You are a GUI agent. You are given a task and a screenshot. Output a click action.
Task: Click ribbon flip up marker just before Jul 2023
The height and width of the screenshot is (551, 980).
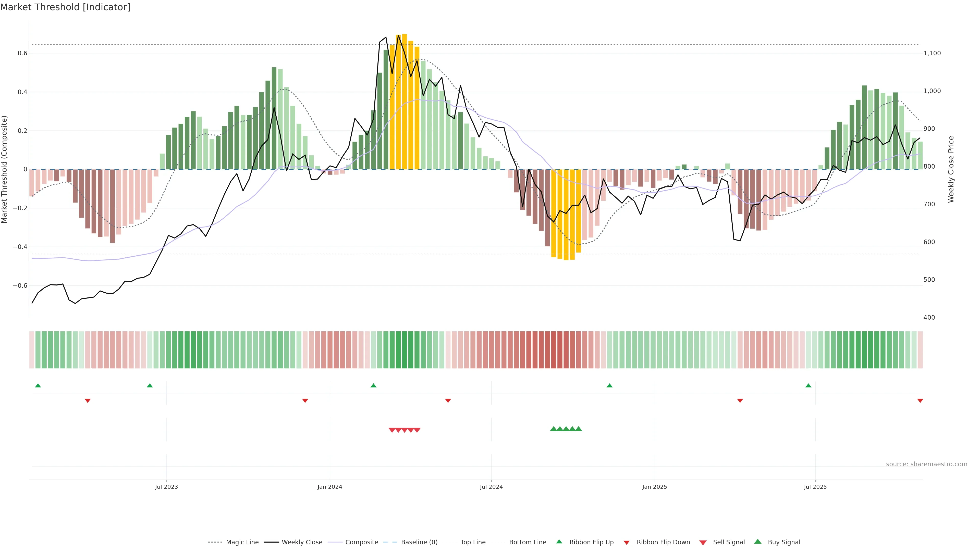[x=150, y=386]
